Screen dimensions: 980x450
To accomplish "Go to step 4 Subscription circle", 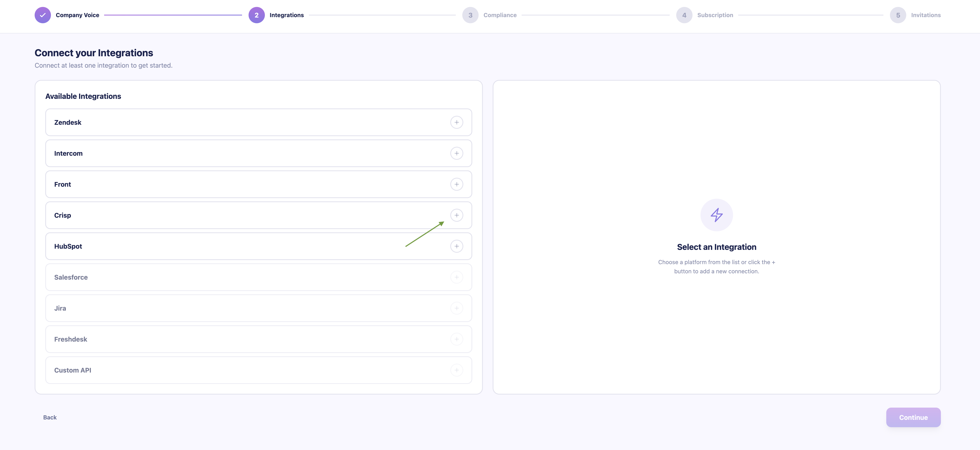I will pos(684,15).
